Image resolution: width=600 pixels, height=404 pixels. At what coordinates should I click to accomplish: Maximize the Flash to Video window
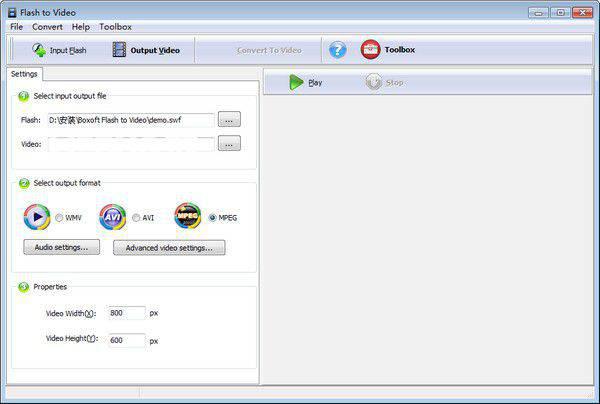(560, 13)
